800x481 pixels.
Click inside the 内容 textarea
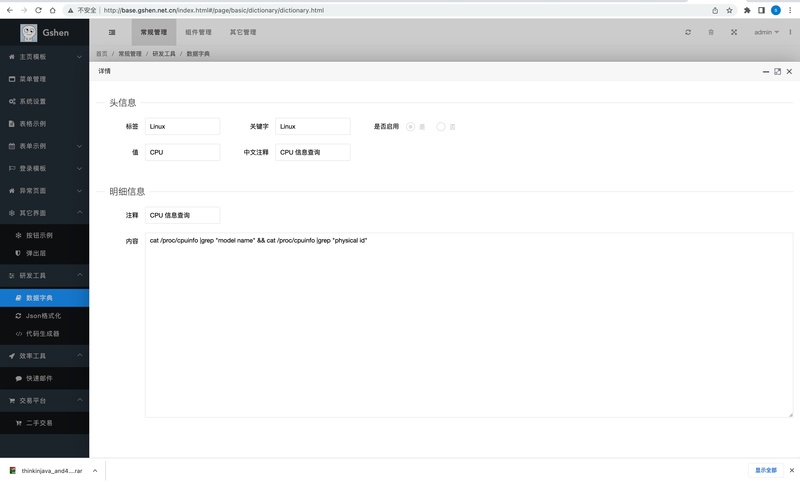469,325
